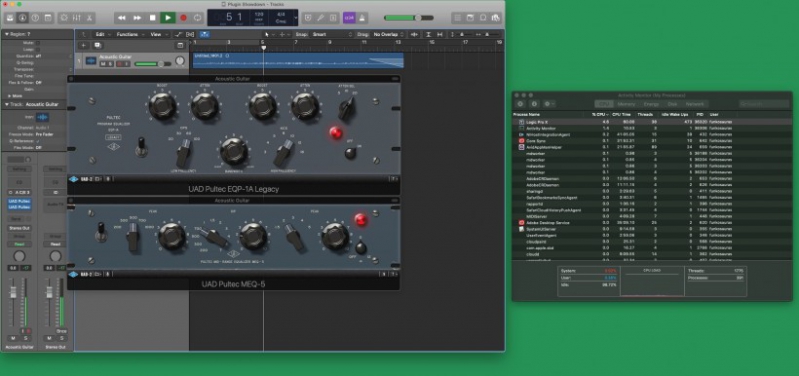
Task: Start playback with the green Play button
Action: click(168, 18)
